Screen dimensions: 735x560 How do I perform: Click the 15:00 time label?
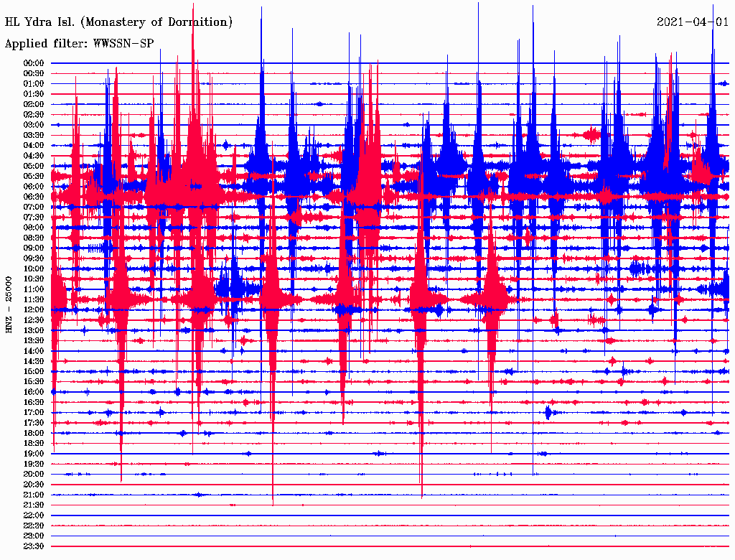pos(34,372)
